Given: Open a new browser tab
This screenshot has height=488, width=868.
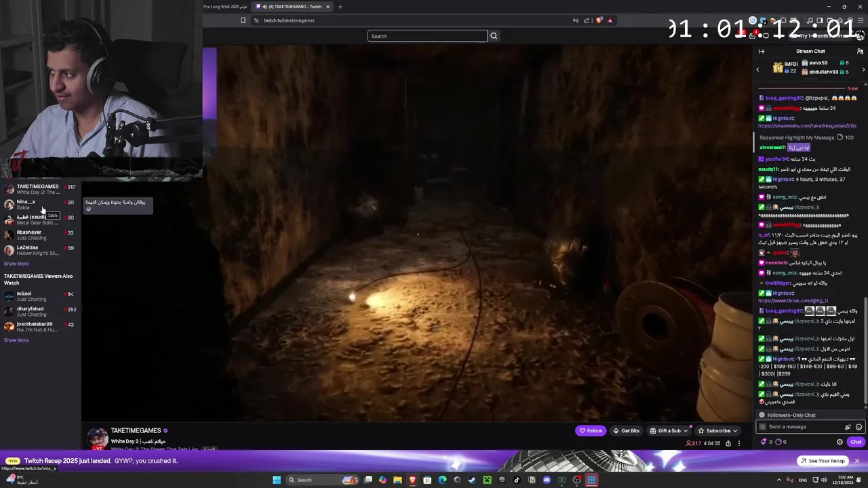Looking at the screenshot, I should [x=340, y=7].
